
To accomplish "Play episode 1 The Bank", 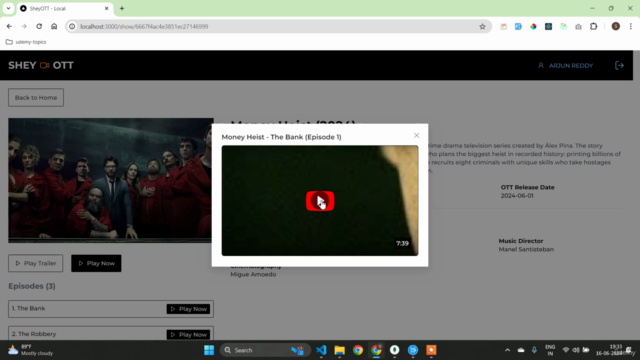I will click(x=188, y=309).
